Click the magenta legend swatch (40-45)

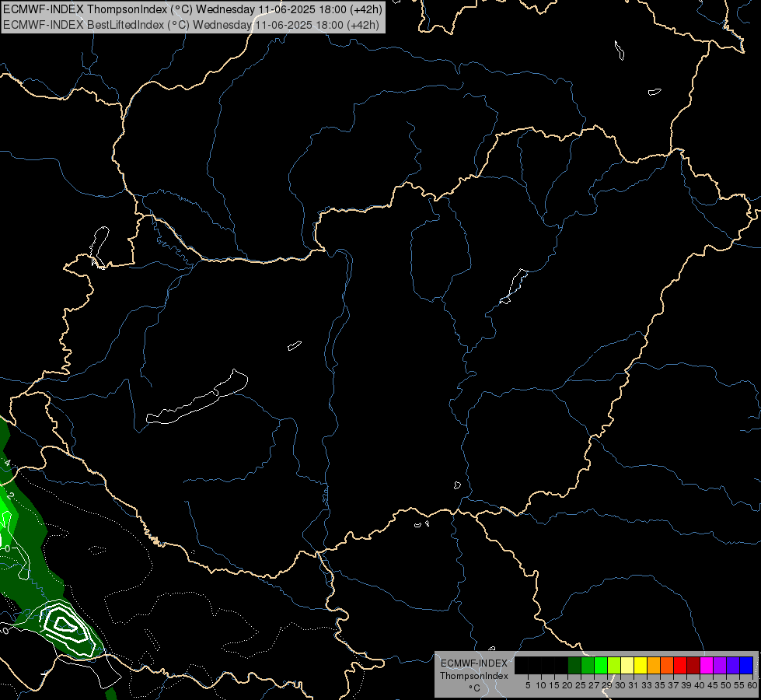point(706,665)
